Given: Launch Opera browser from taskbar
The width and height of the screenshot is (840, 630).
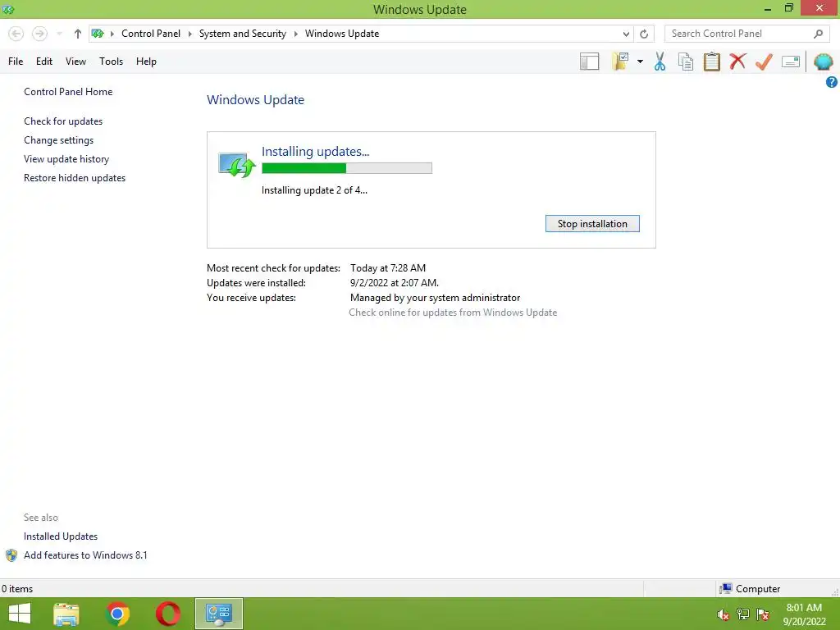Looking at the screenshot, I should coord(168,614).
